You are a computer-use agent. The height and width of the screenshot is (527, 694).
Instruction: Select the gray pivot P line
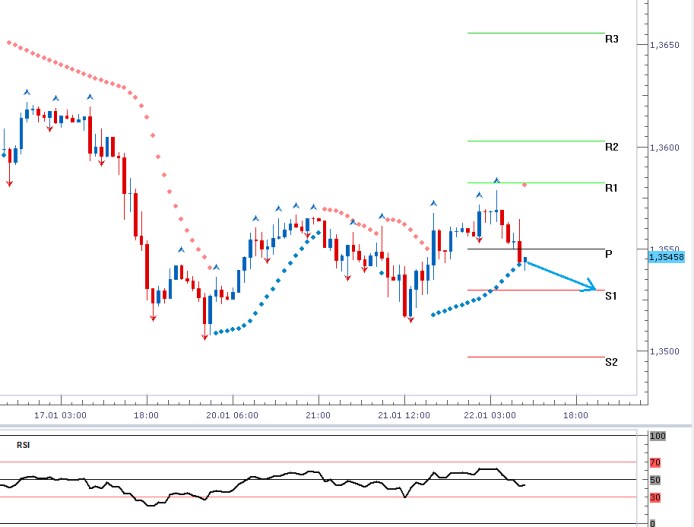536,249
